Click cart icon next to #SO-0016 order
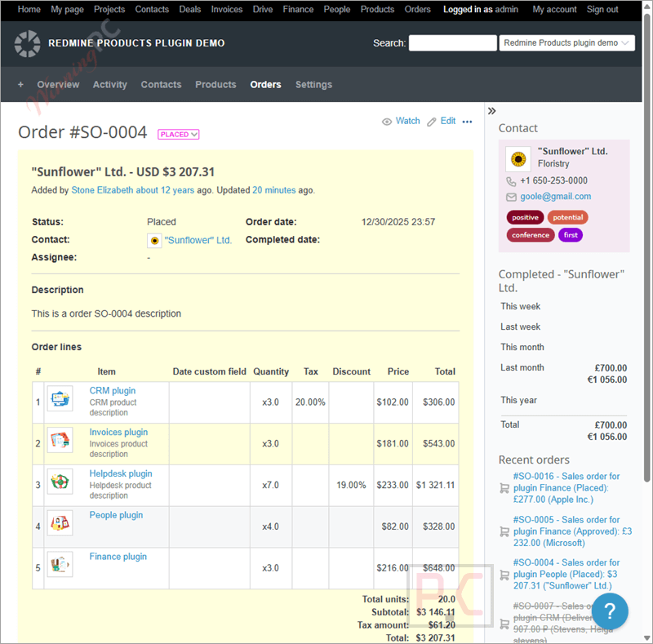 pyautogui.click(x=504, y=488)
